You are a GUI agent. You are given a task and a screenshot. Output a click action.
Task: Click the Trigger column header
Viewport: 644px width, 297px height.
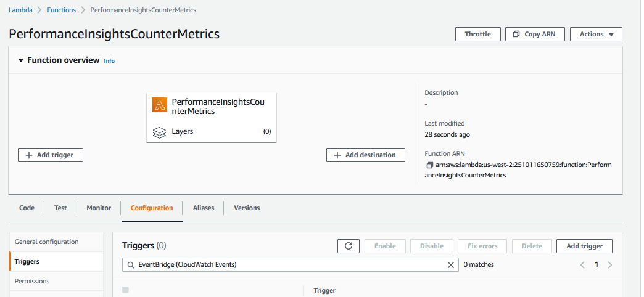[x=324, y=290]
